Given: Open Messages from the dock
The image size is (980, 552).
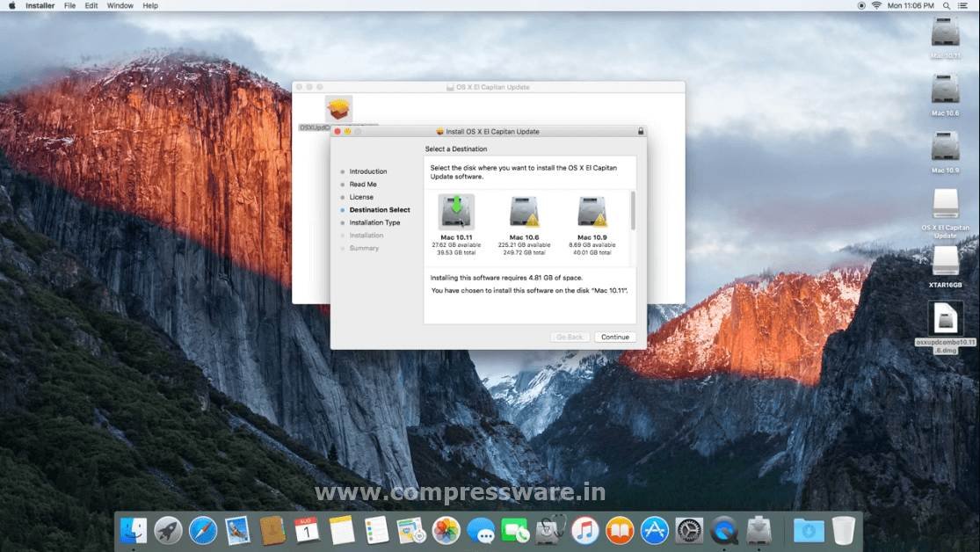Looking at the screenshot, I should (481, 531).
